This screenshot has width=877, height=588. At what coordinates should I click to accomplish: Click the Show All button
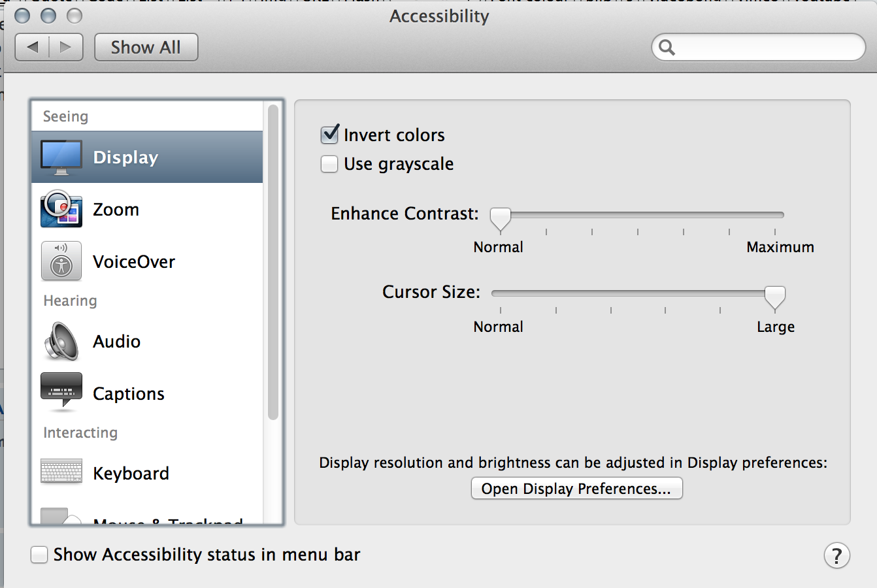(146, 47)
